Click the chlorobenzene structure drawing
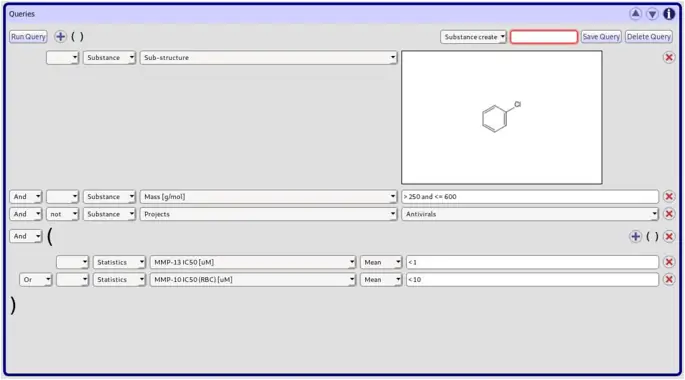 click(501, 117)
